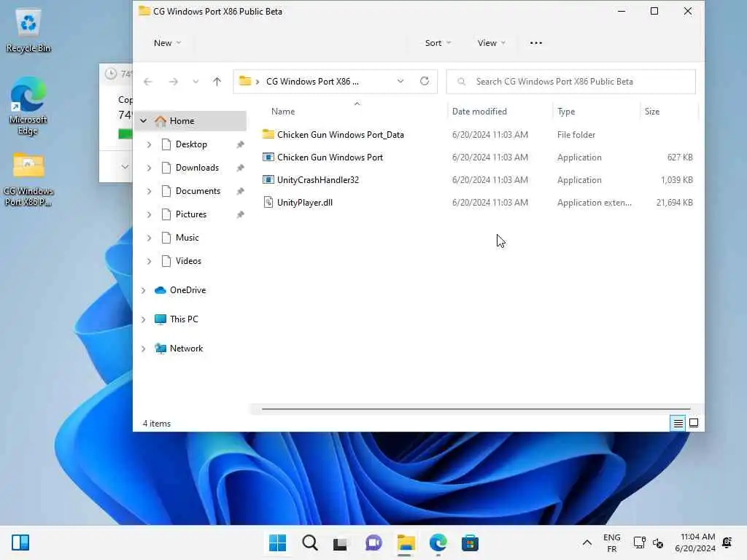Unpin Documents from quick access
The image size is (747, 560).
(x=240, y=191)
